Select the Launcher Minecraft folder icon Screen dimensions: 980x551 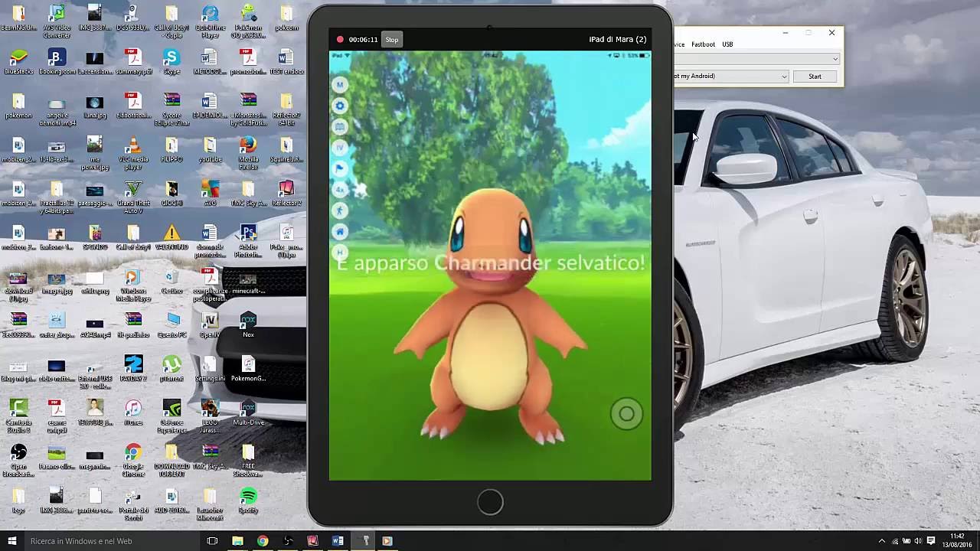210,505
